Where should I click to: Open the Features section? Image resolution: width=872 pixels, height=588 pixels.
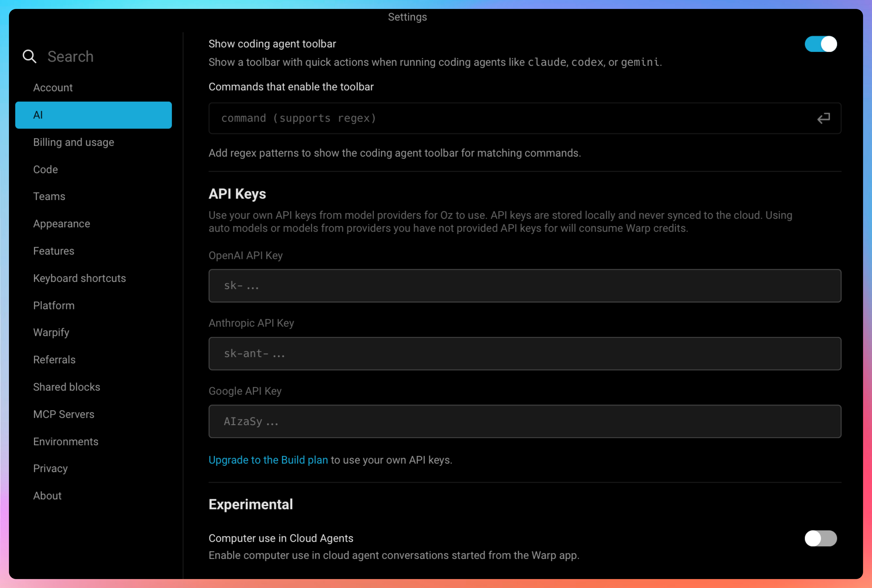54,251
